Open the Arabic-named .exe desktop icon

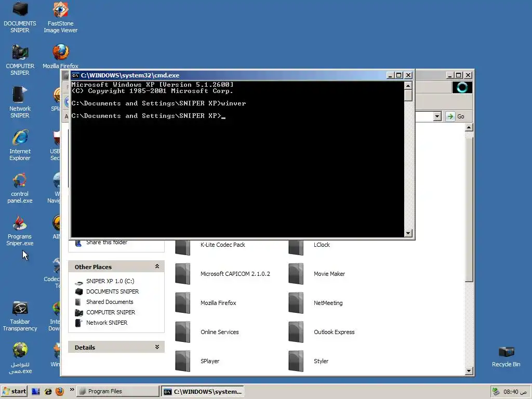tap(20, 358)
